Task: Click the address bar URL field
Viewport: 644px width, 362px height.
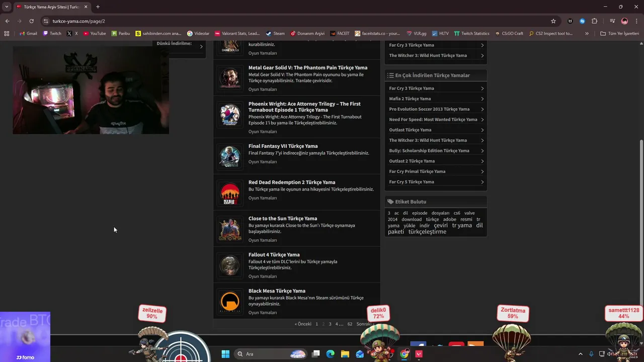Action: click(297, 21)
